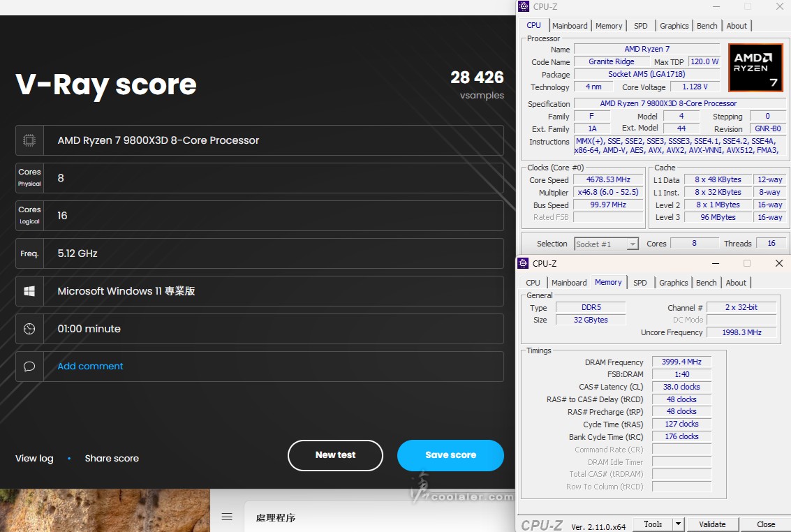The image size is (791, 532).
Task: Click CPU-Z app icon in lower window title bar
Action: (524, 263)
